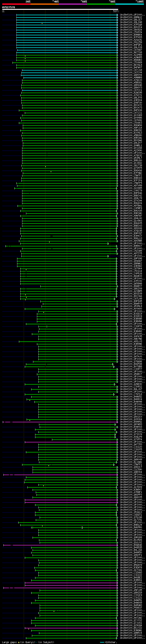Click the UniRef100_B8ADB3 entry
The height and width of the screenshot is (644, 146).
pyautogui.click(x=131, y=60)
